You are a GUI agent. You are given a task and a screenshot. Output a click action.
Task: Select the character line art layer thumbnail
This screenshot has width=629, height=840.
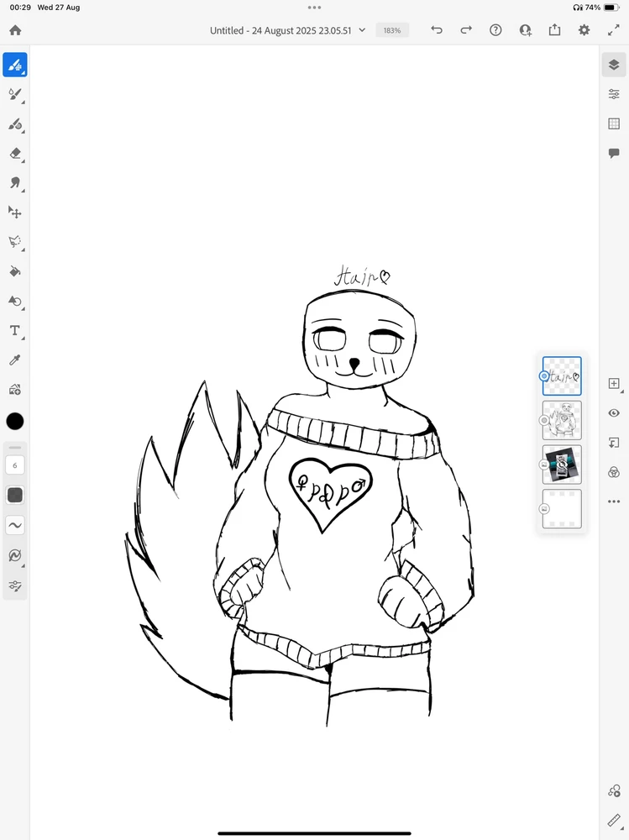pos(562,421)
